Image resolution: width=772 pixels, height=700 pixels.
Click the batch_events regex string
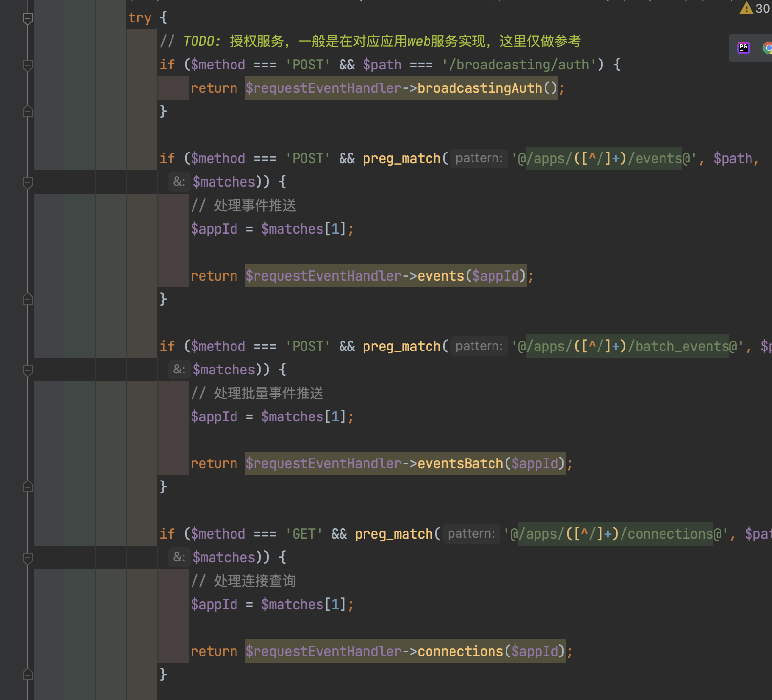click(627, 346)
